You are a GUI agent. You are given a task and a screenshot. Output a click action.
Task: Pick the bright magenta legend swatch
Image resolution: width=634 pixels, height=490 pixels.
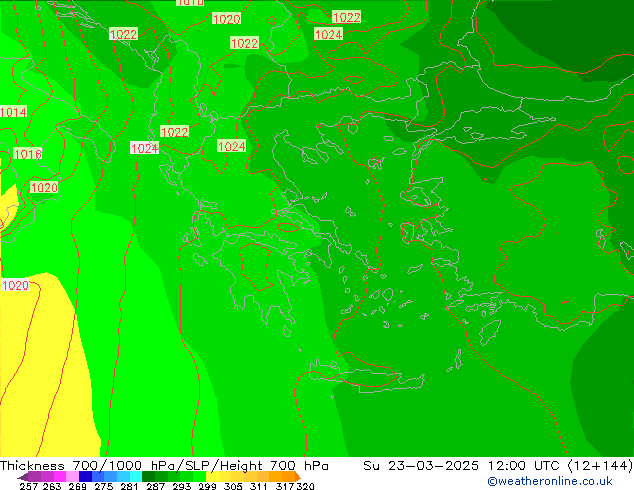coord(60,476)
